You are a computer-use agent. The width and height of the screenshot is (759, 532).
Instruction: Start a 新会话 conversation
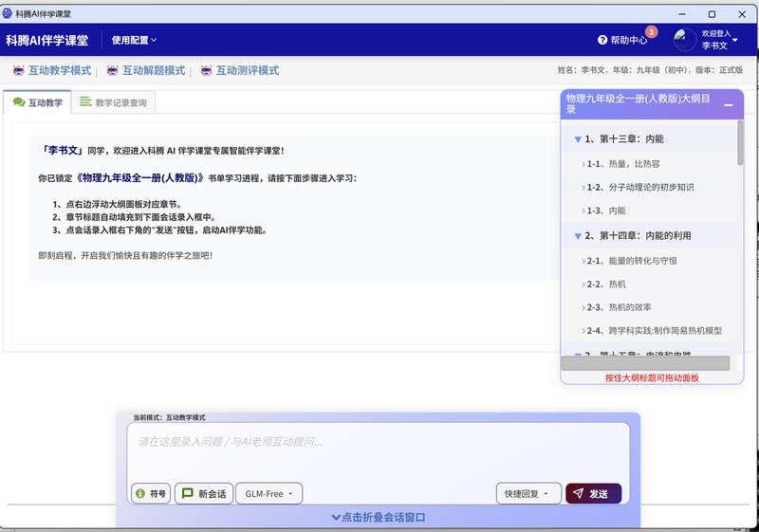point(204,493)
